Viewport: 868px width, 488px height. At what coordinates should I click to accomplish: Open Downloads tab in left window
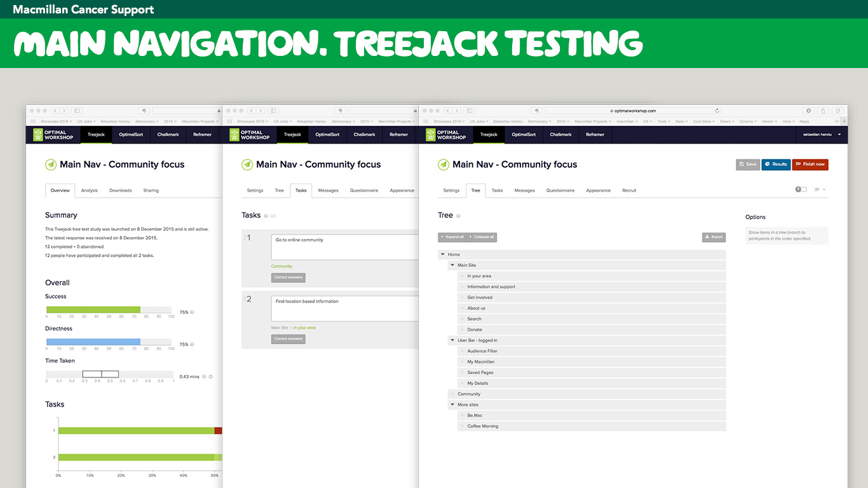[x=121, y=191]
